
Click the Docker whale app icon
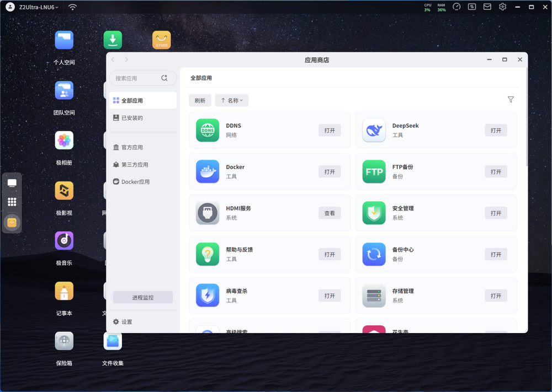tap(208, 171)
